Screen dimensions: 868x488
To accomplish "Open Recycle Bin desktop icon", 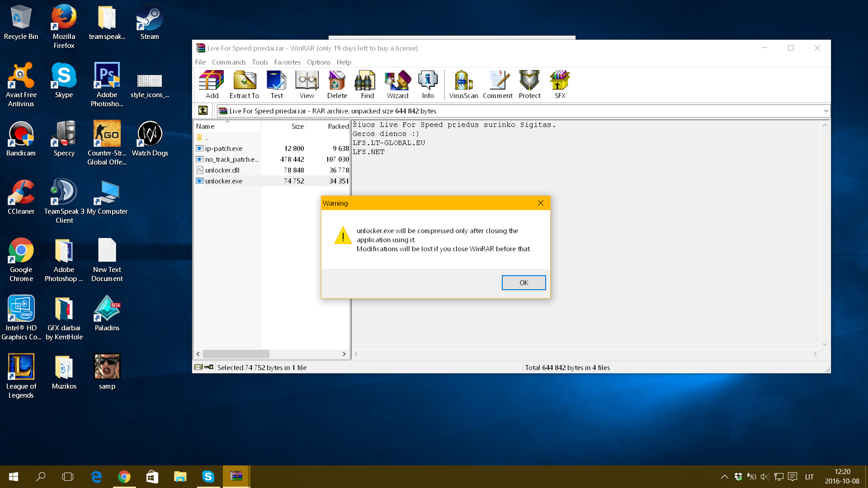I will 21,23.
